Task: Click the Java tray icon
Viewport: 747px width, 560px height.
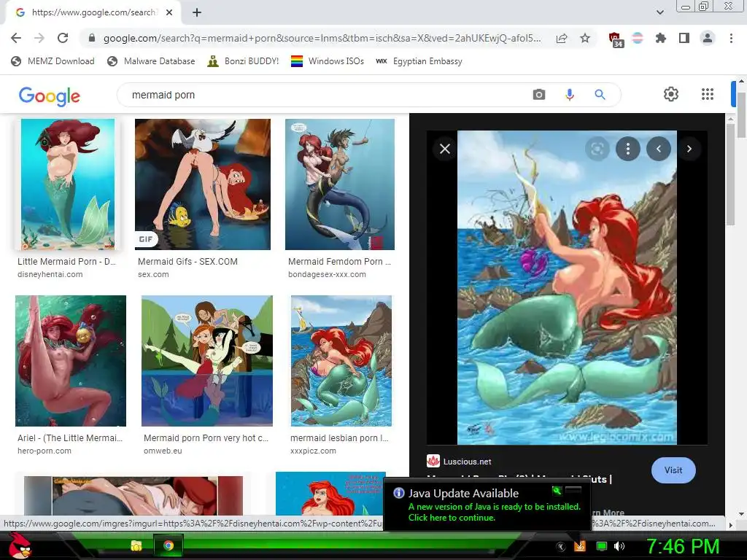Action: point(579,546)
